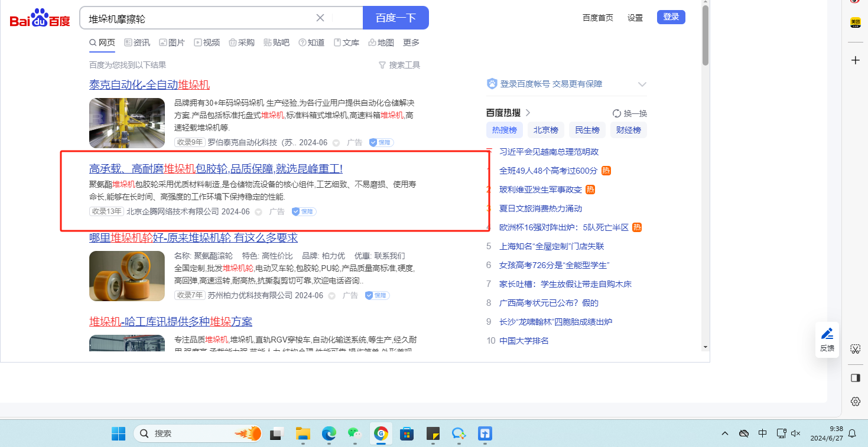Open the 搜索工具 filter options
Screen dimensions: 868x447
click(399, 65)
